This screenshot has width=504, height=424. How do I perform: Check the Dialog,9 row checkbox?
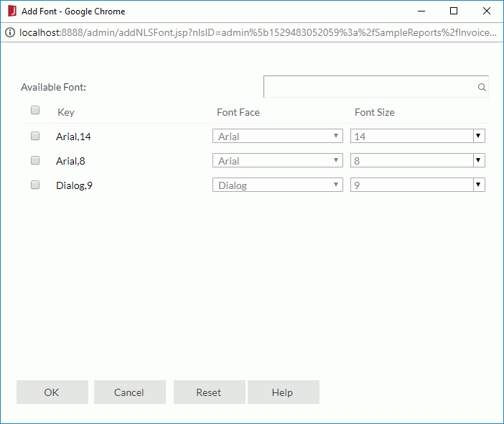(x=35, y=185)
